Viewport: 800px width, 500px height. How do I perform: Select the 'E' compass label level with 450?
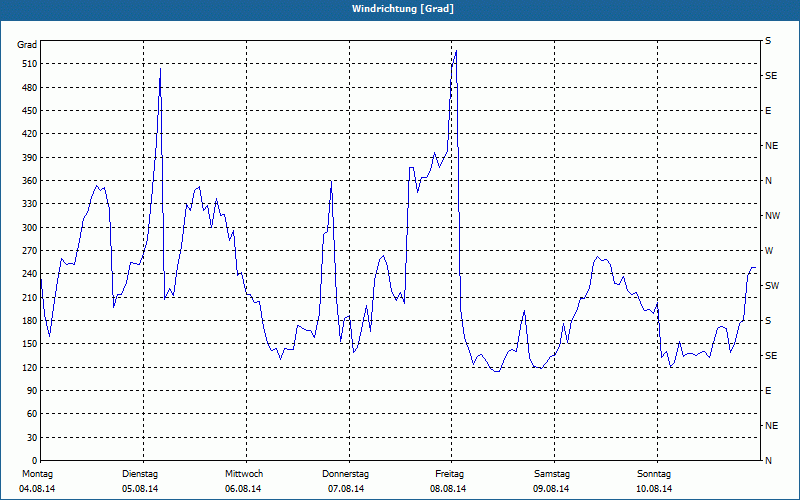(768, 111)
